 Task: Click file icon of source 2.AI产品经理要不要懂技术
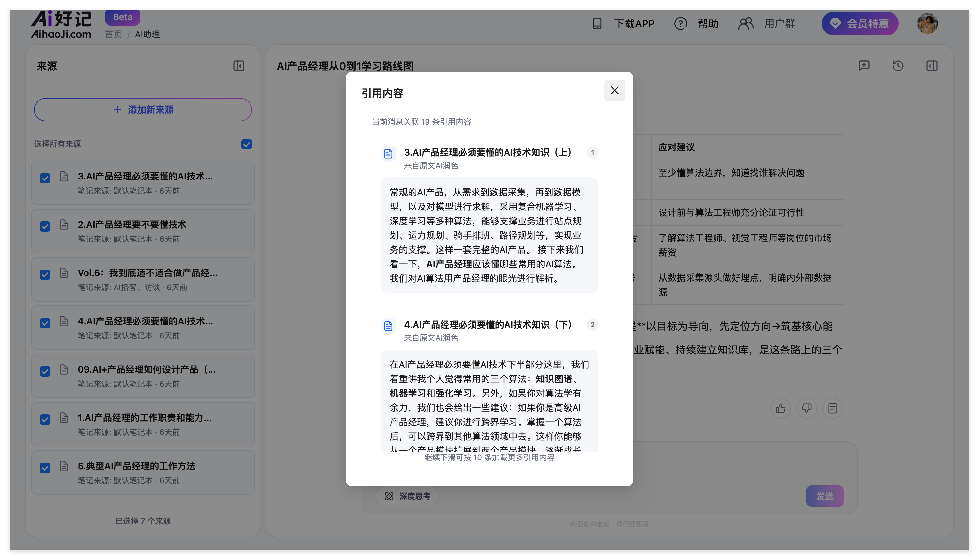[x=64, y=225]
